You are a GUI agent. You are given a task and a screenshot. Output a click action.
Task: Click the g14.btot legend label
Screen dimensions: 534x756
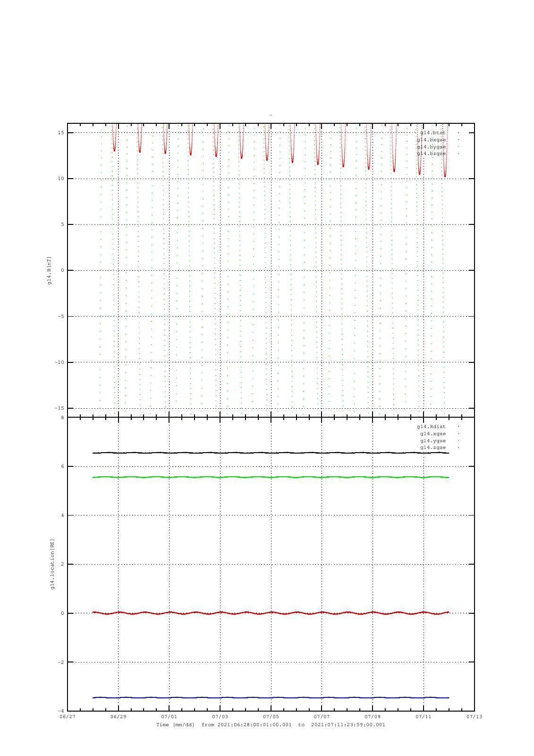click(433, 133)
